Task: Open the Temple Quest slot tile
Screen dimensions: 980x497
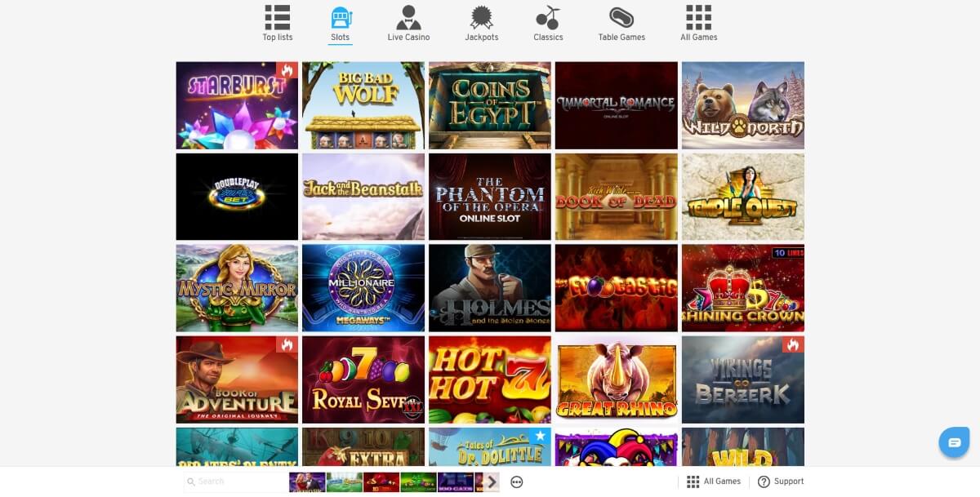Action: 743,197
